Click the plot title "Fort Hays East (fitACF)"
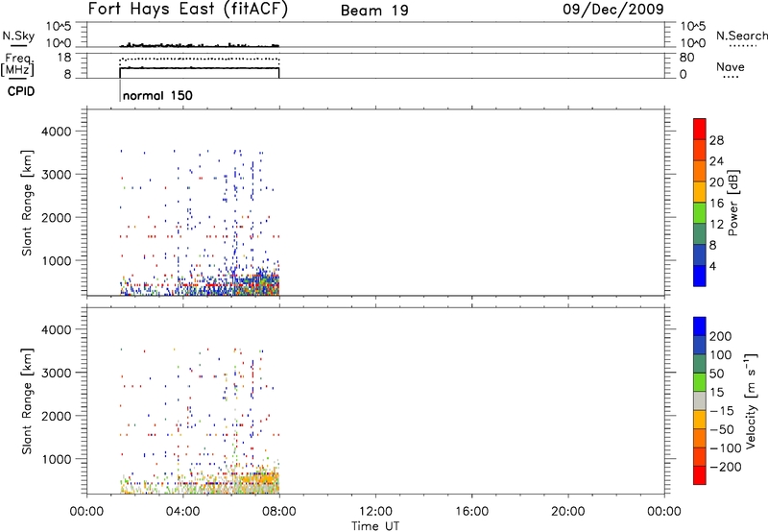 pyautogui.click(x=187, y=9)
